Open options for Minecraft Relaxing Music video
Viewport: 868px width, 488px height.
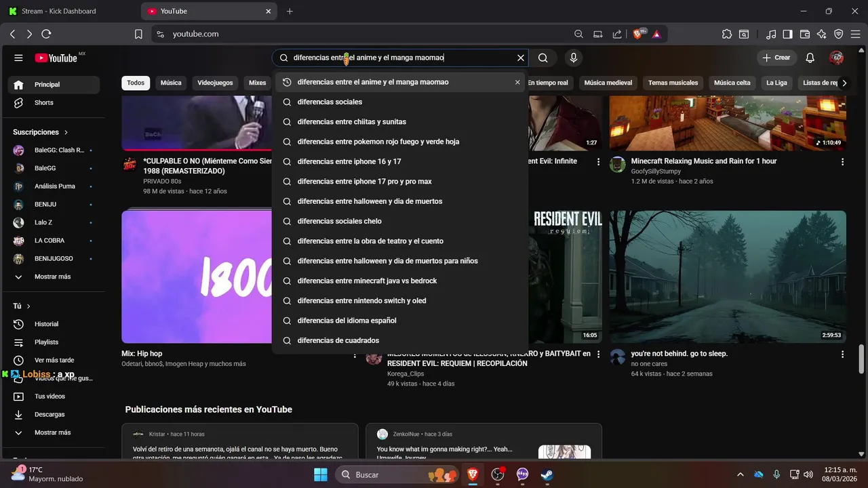(x=842, y=162)
